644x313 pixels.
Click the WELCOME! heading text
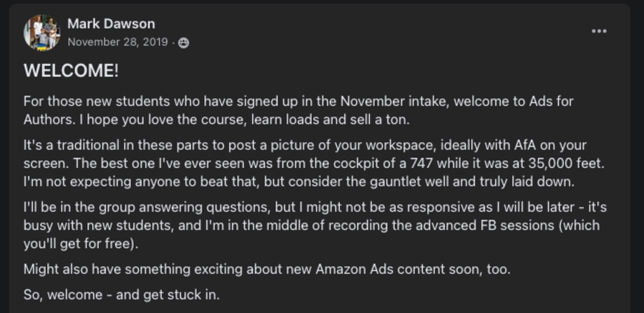[71, 71]
